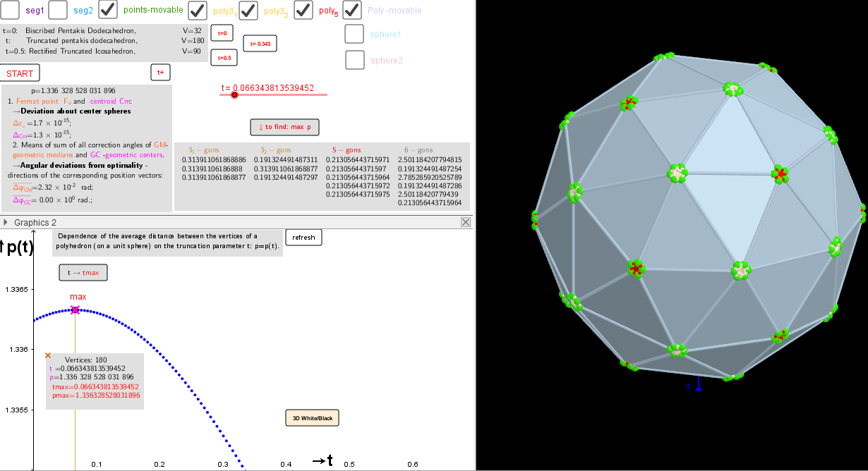Click the 'Deviation about center spheres' heading
This screenshot has width=868, height=471.
76,111
